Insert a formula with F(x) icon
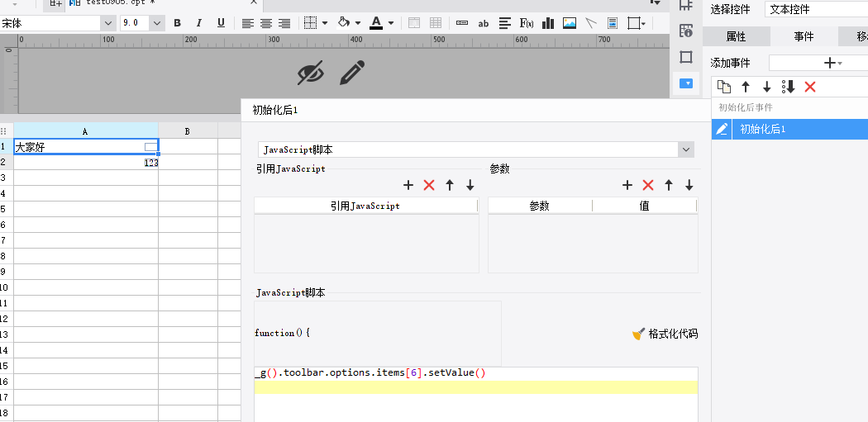This screenshot has width=868, height=422. point(527,23)
